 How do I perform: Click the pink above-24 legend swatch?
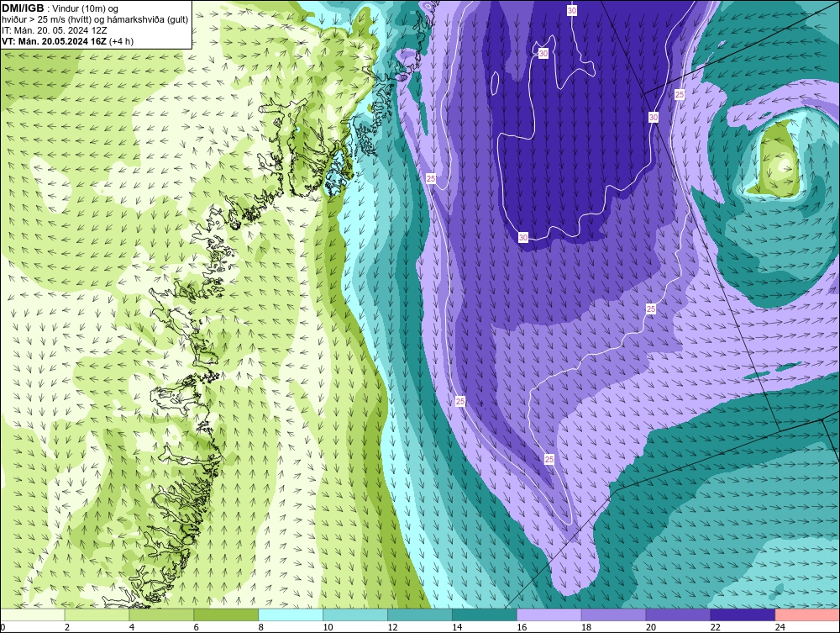[x=807, y=615]
